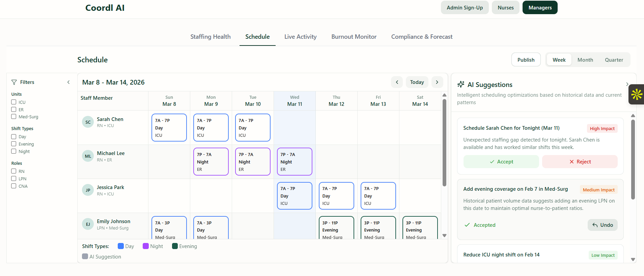The height and width of the screenshot is (276, 644).
Task: Tick the RN role filter
Action: (x=14, y=171)
